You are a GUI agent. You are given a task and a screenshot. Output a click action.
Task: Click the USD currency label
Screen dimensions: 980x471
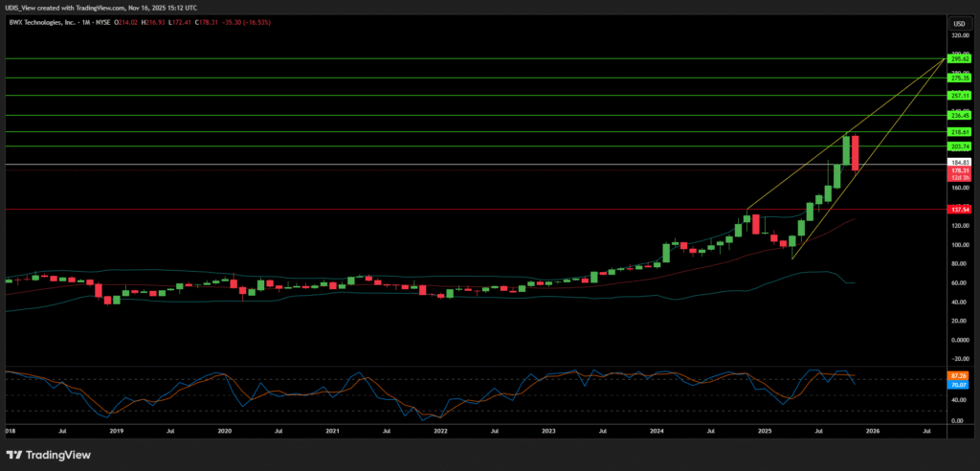point(957,22)
